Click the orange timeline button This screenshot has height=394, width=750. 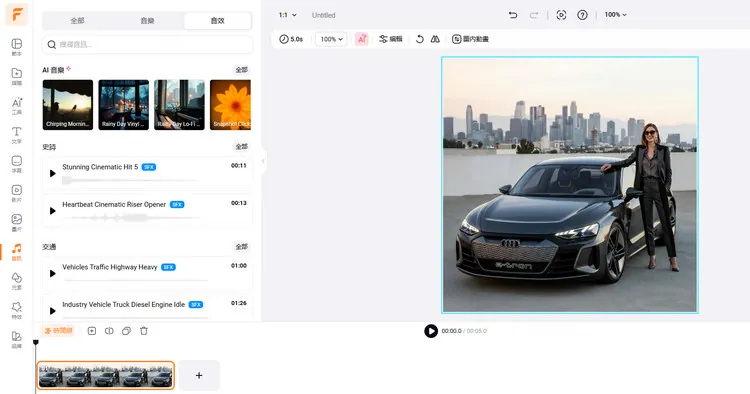pos(58,331)
